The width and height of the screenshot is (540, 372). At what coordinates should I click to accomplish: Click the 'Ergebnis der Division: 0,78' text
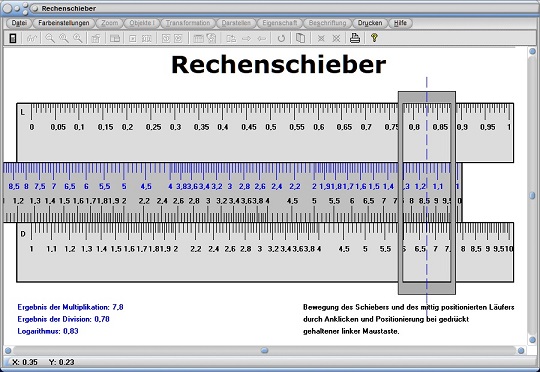(x=63, y=319)
